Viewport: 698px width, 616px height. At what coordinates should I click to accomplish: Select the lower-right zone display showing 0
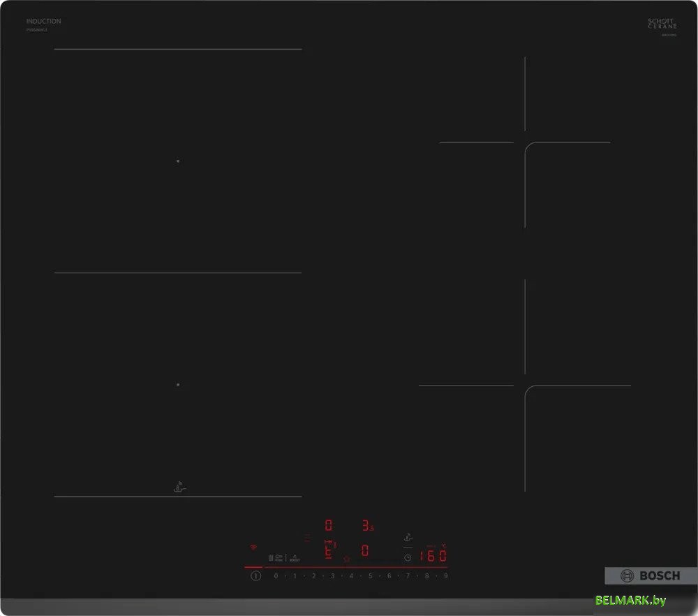(x=365, y=551)
